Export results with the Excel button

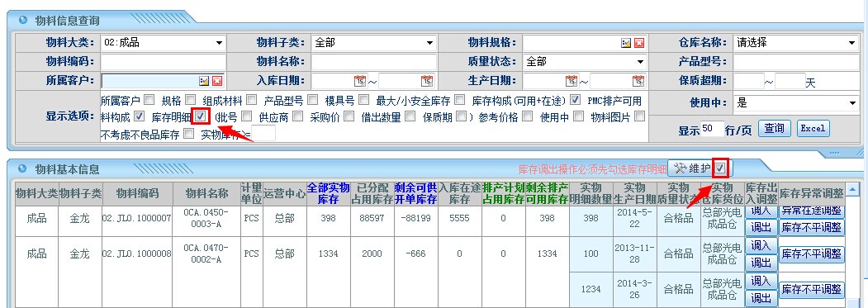tap(813, 129)
